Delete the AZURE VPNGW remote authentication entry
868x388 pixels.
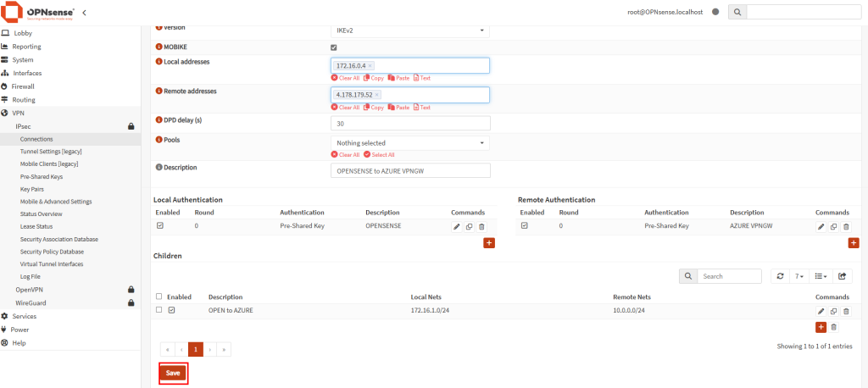click(847, 227)
